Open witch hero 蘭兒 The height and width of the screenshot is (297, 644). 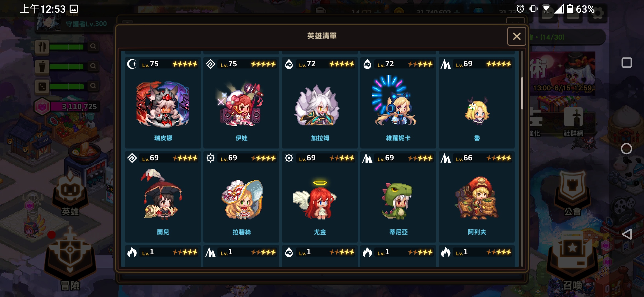coord(163,197)
